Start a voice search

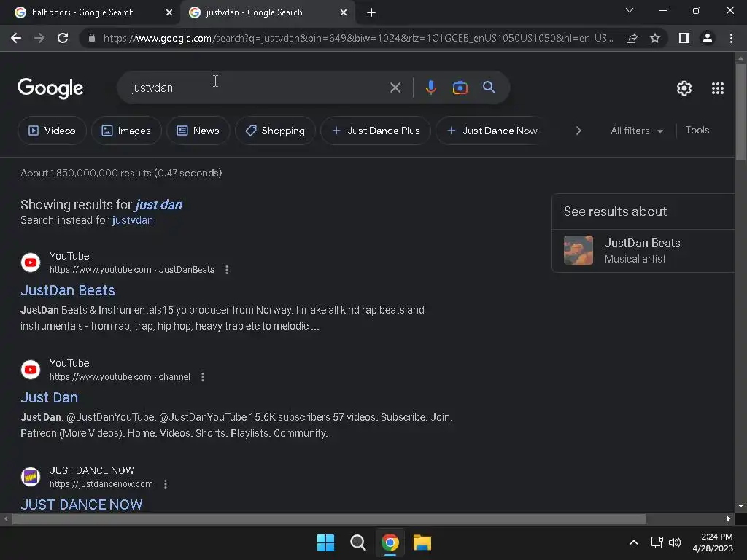[x=430, y=87]
